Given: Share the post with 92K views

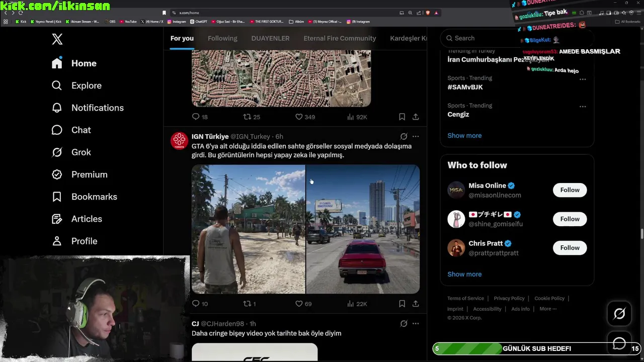Looking at the screenshot, I should pyautogui.click(x=416, y=117).
